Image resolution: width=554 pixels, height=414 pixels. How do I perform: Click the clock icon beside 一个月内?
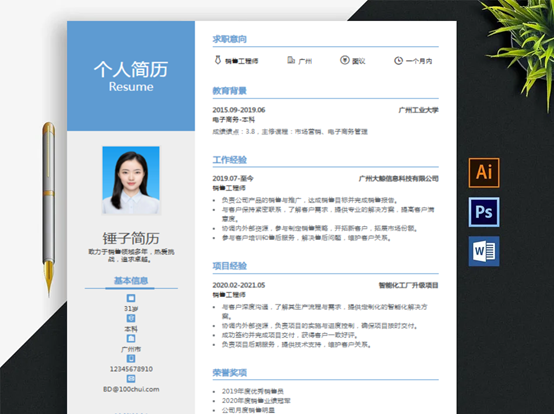[398, 61]
